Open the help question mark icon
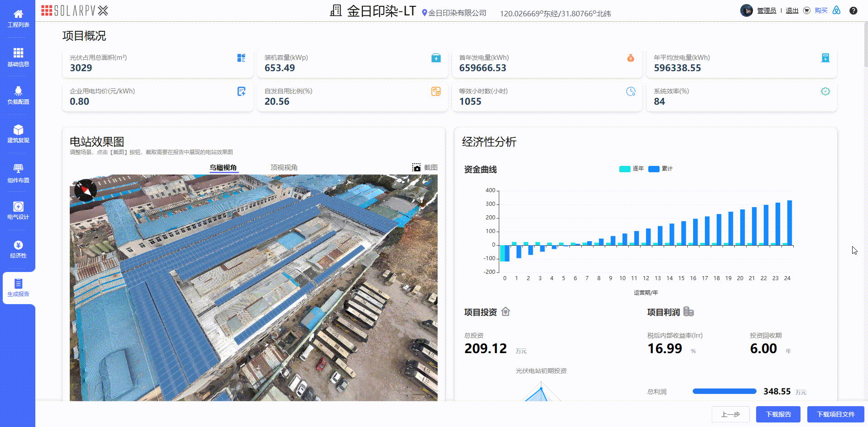 tap(853, 10)
